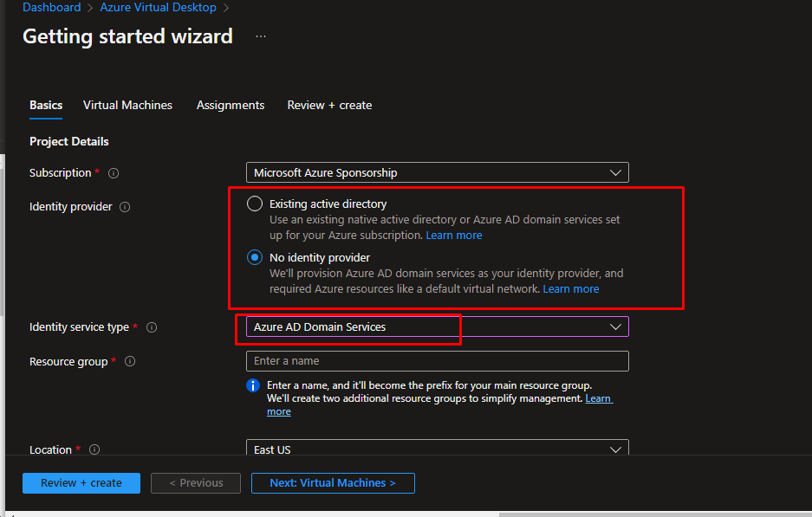Click info icon next to Identity service type
The width and height of the screenshot is (812, 517).
coord(152,327)
